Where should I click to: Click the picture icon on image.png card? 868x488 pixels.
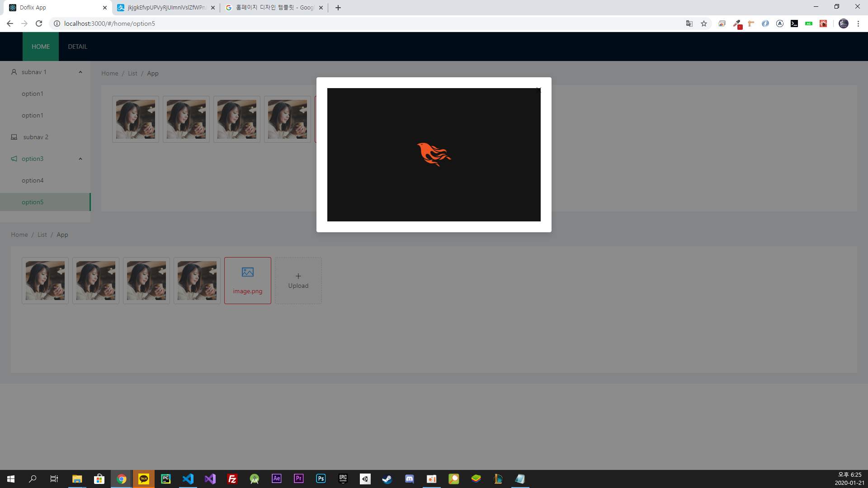tap(247, 272)
